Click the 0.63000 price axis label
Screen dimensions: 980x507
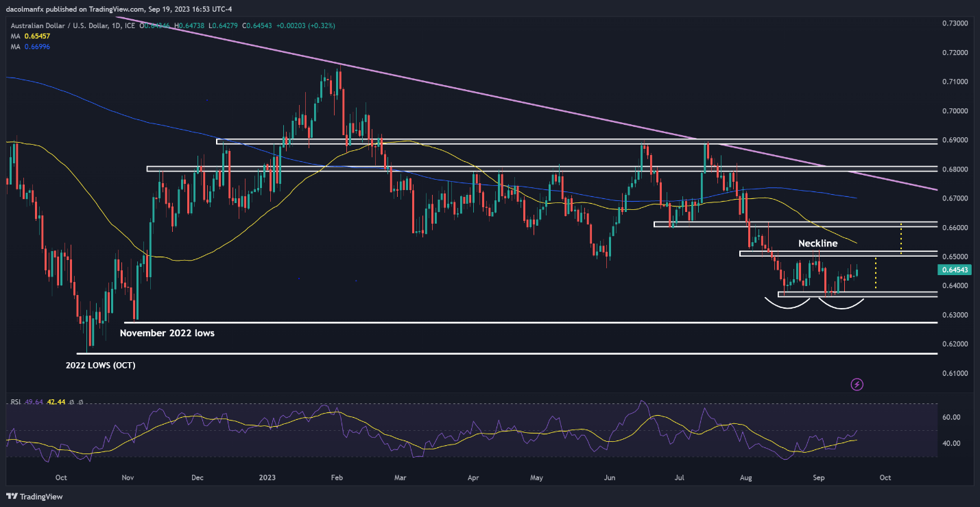pyautogui.click(x=955, y=315)
